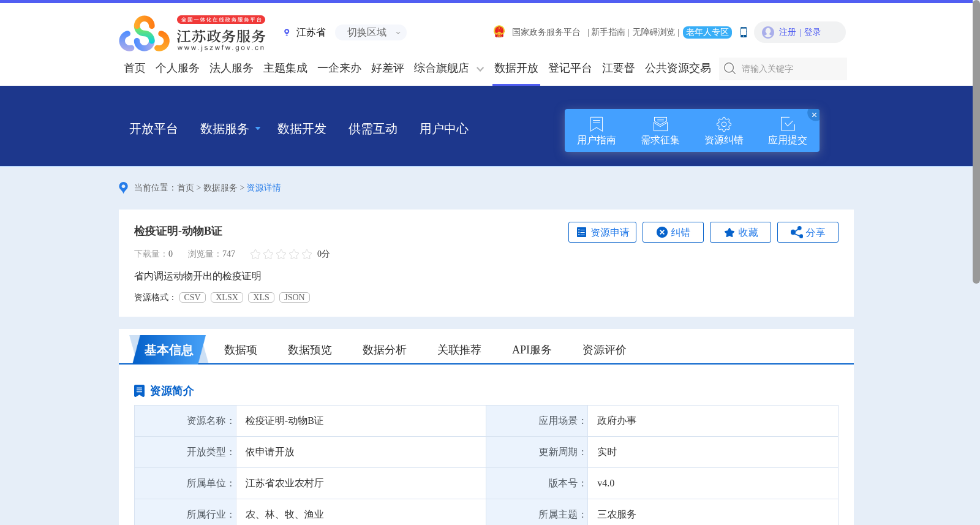The height and width of the screenshot is (525, 980).
Task: Open 无障碍浏览 link
Action: [654, 32]
